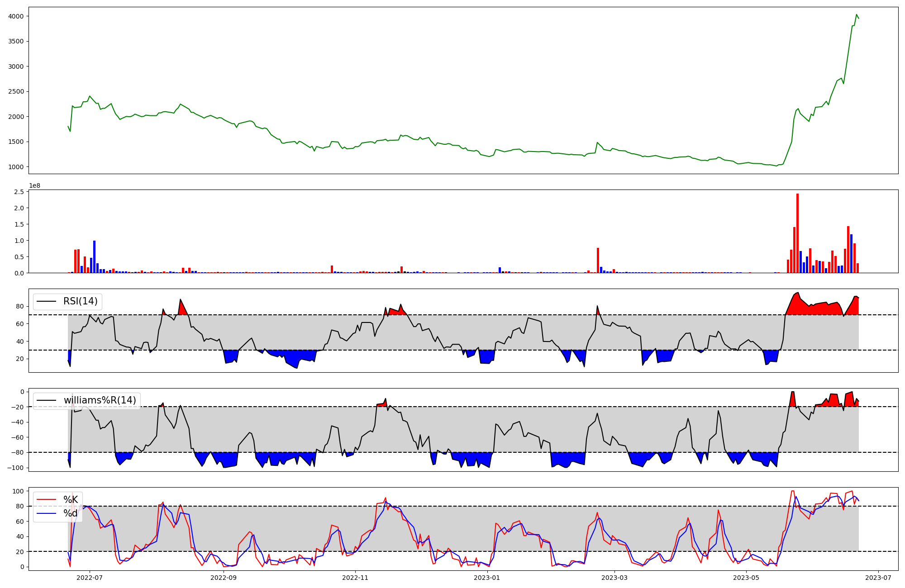Viewport: 905px width, 588px height.
Task: Click the RSI(14) legend label
Action: click(80, 301)
